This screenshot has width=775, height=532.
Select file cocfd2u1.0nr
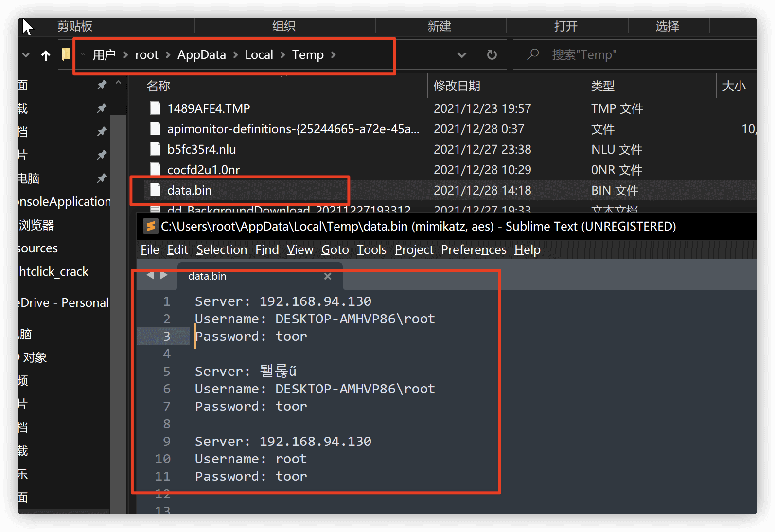(203, 170)
